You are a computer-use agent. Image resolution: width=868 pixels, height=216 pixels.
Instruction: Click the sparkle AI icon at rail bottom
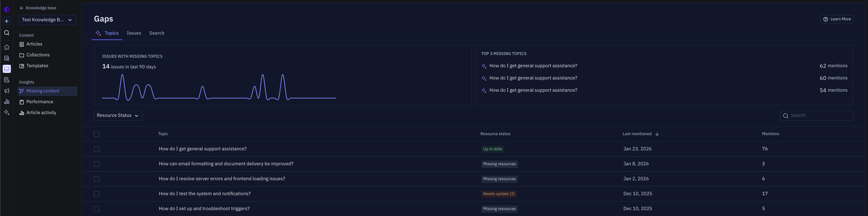6,113
